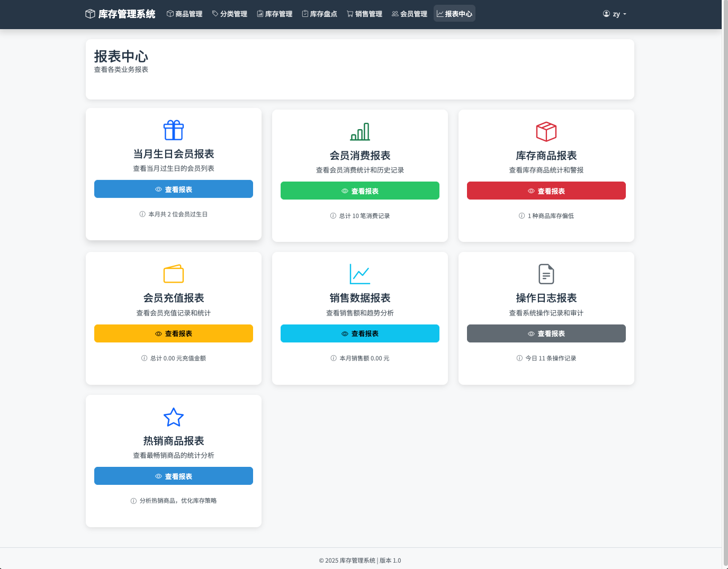Click the text 本月共 2 位会员过生日
728x569 pixels.
(178, 214)
